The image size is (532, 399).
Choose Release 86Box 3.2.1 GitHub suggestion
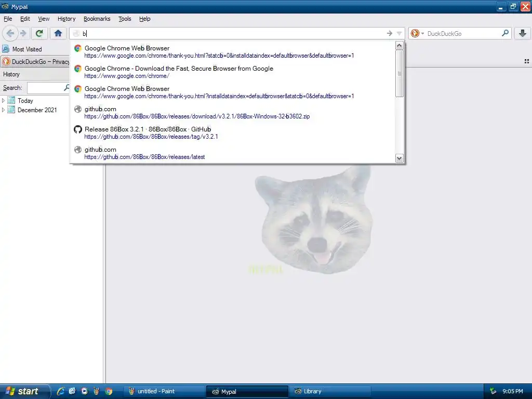pos(233,133)
